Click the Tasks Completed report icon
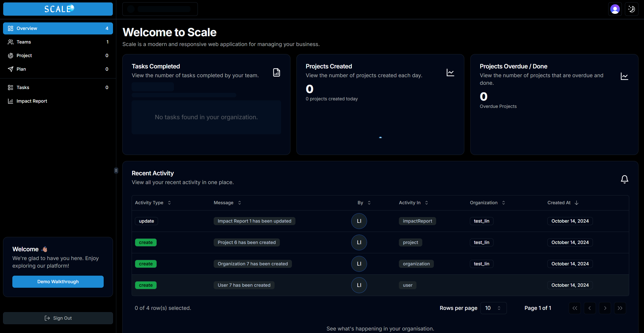The image size is (644, 333). point(276,72)
